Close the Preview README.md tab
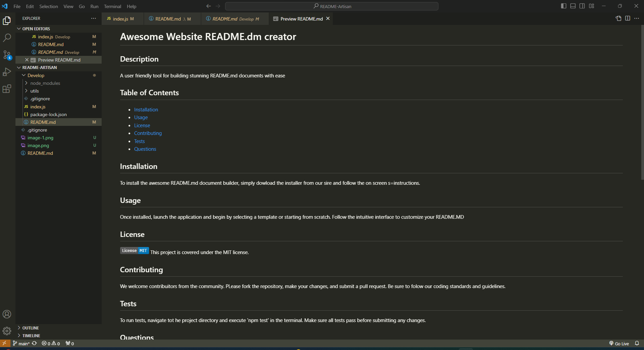The height and width of the screenshot is (350, 644). [x=328, y=19]
